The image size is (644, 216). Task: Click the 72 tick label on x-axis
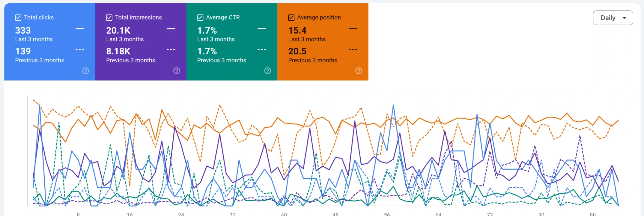490,214
